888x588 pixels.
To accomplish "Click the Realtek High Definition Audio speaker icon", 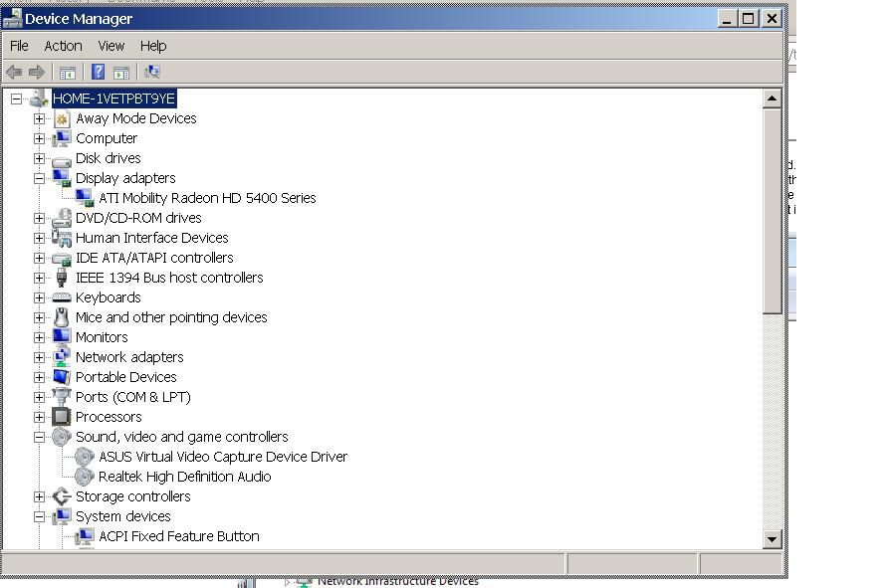I will (x=85, y=477).
